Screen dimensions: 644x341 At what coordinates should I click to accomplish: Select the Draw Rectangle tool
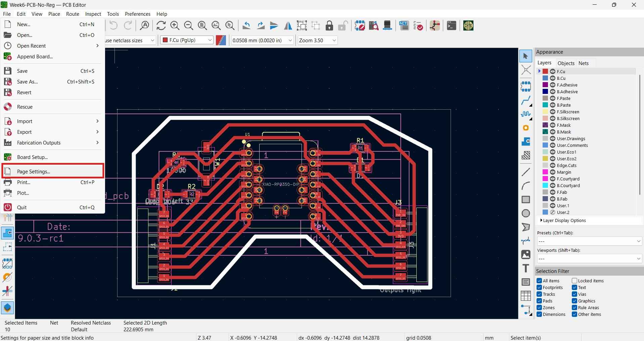pos(526,200)
